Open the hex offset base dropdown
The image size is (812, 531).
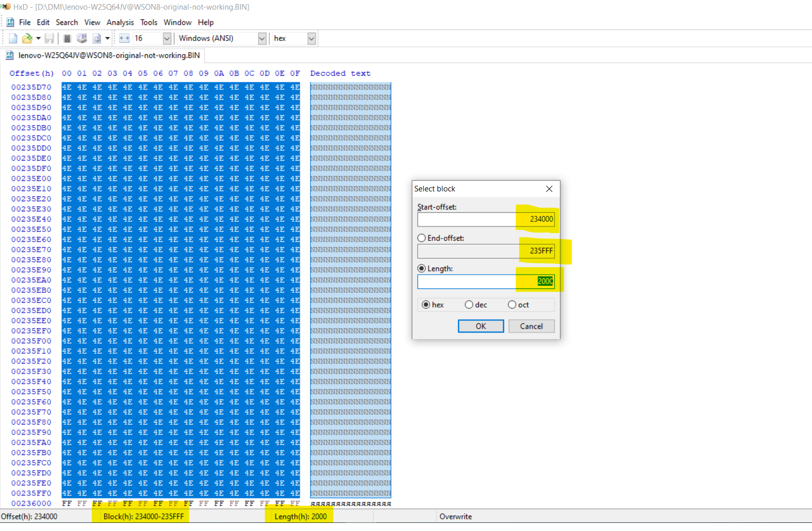point(311,39)
